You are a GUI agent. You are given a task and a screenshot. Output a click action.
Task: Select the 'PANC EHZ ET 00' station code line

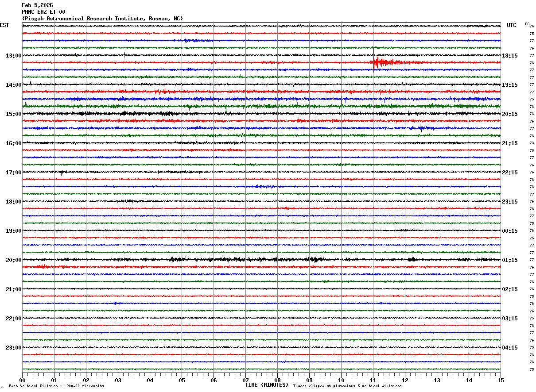click(x=43, y=12)
